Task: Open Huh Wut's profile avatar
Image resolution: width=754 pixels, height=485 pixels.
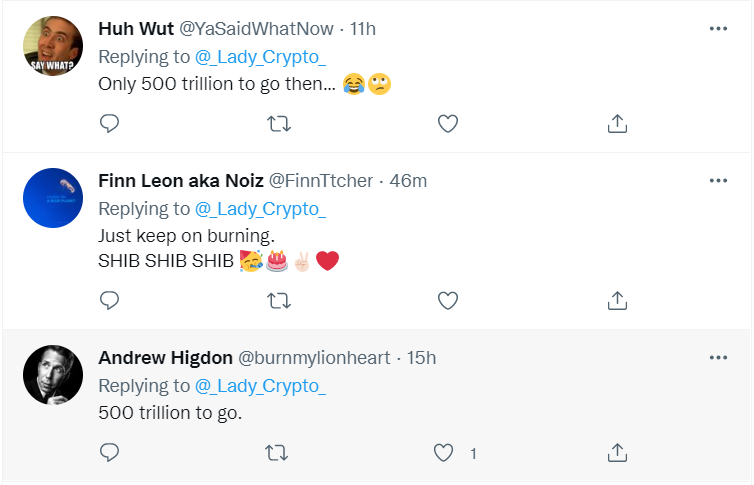Action: pyautogui.click(x=52, y=47)
